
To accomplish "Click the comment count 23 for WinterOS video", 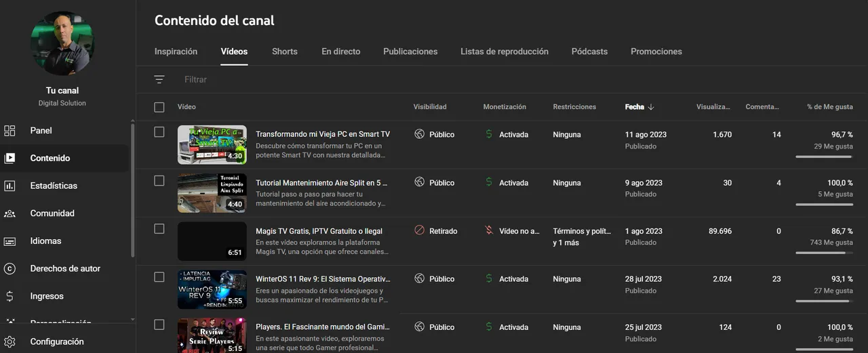I will tap(776, 278).
